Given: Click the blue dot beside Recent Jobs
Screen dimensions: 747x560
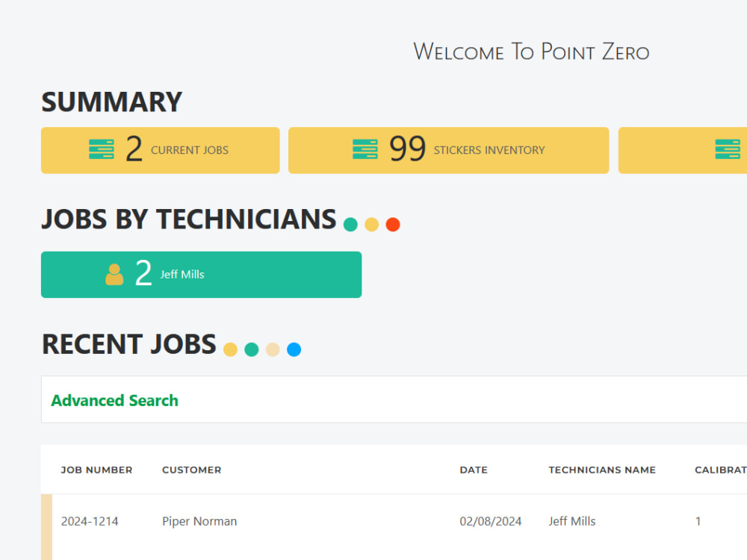Looking at the screenshot, I should pyautogui.click(x=294, y=349).
